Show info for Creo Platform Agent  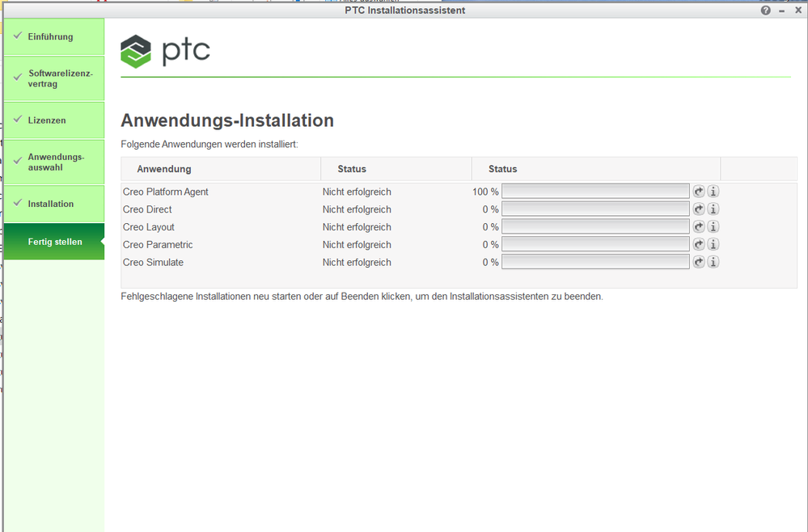point(713,192)
